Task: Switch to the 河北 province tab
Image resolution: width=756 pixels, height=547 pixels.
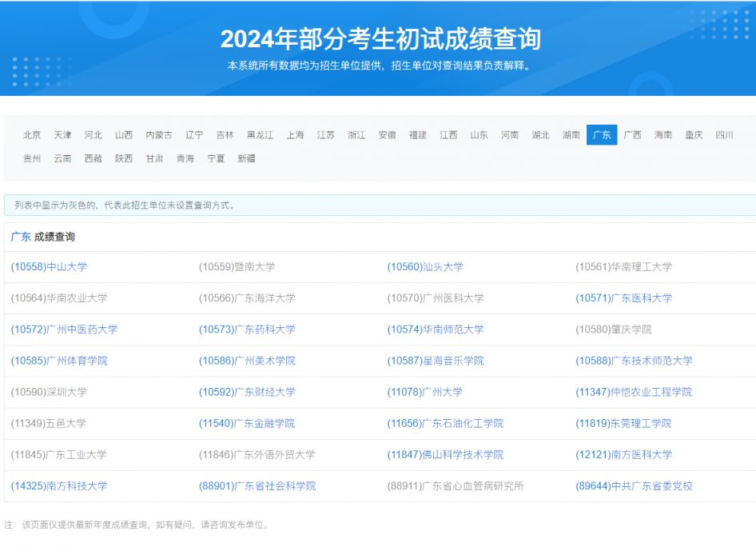Action: point(93,135)
